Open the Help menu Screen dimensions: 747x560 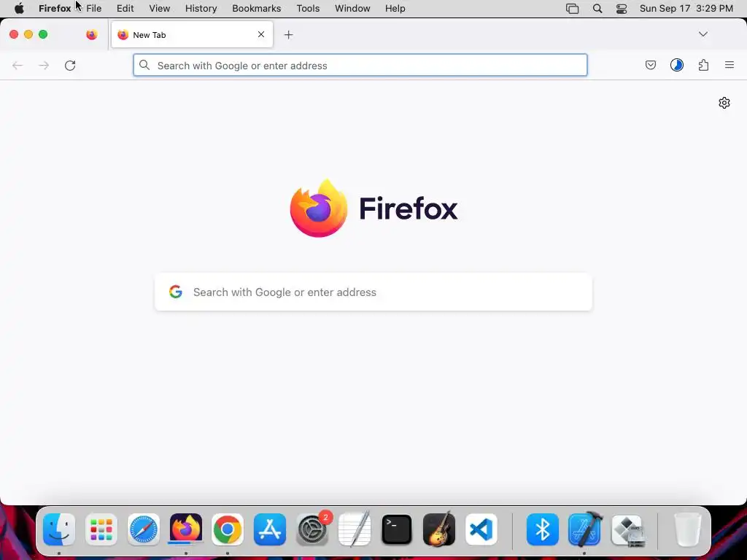click(x=395, y=9)
